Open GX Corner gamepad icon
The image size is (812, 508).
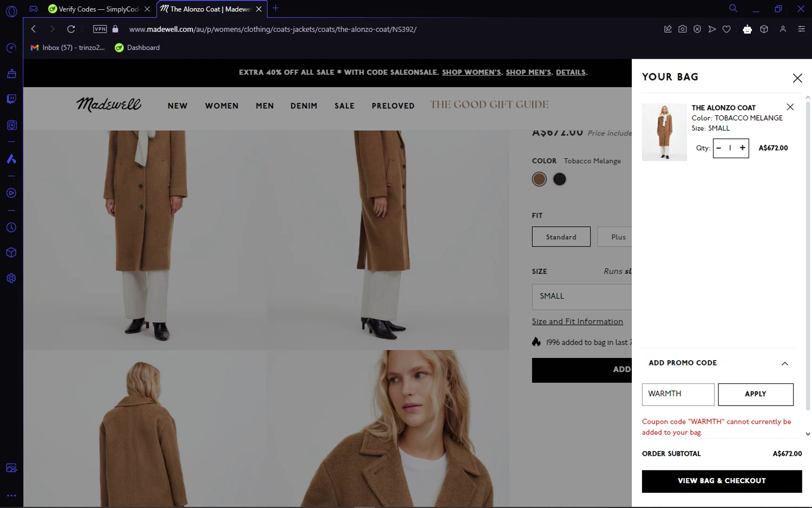pyautogui.click(x=34, y=9)
